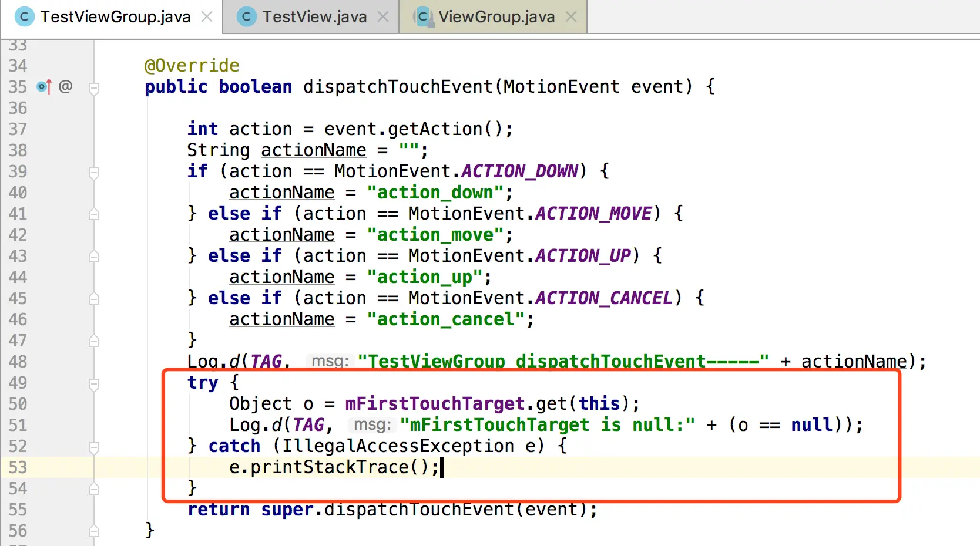Click the msg: parameter hint on line 48
Image resolution: width=980 pixels, height=546 pixels.
[x=330, y=361]
